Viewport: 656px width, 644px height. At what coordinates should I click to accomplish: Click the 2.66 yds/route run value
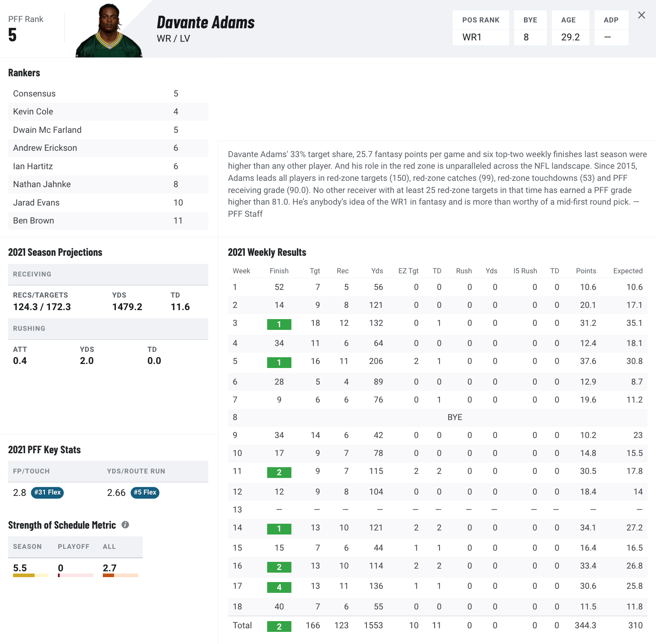(x=116, y=493)
